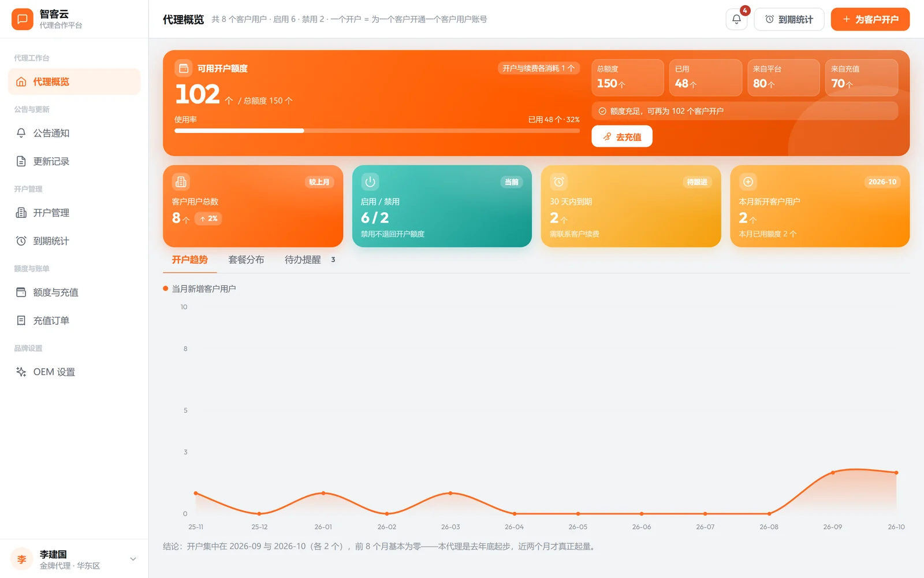Switch to the 开户趋势 tab
The height and width of the screenshot is (578, 924).
coord(189,260)
